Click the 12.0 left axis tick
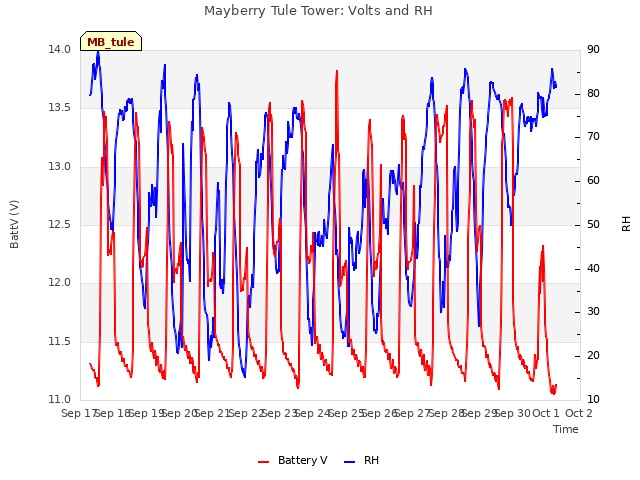The width and height of the screenshot is (640, 480). click(x=60, y=282)
